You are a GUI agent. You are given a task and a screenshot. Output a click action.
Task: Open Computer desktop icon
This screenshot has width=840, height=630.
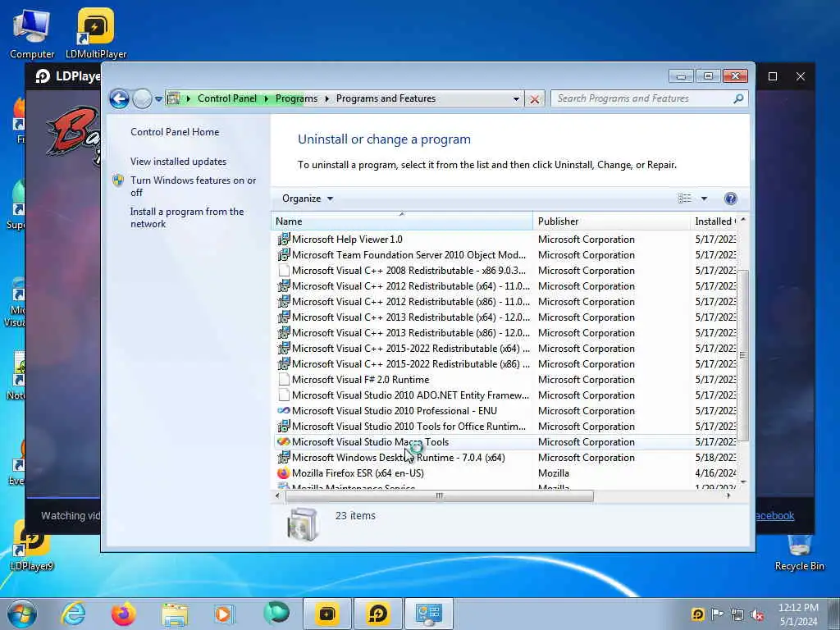[x=32, y=34]
